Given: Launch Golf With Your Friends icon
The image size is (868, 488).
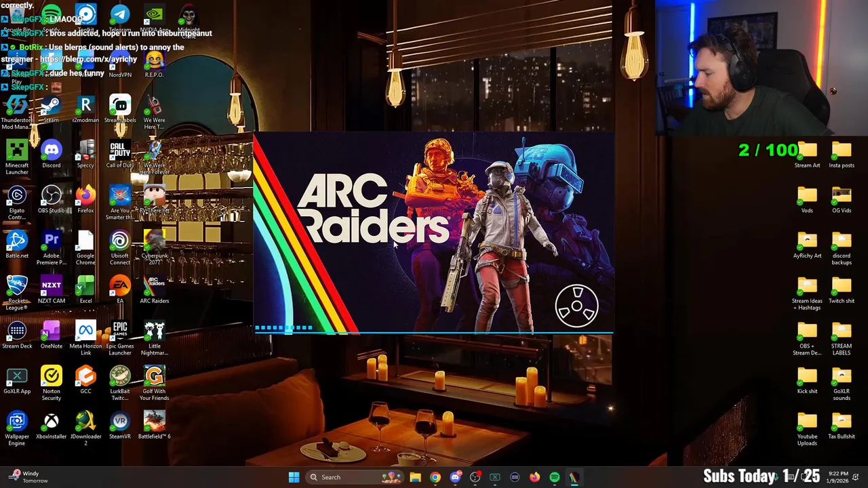Looking at the screenshot, I should [155, 383].
